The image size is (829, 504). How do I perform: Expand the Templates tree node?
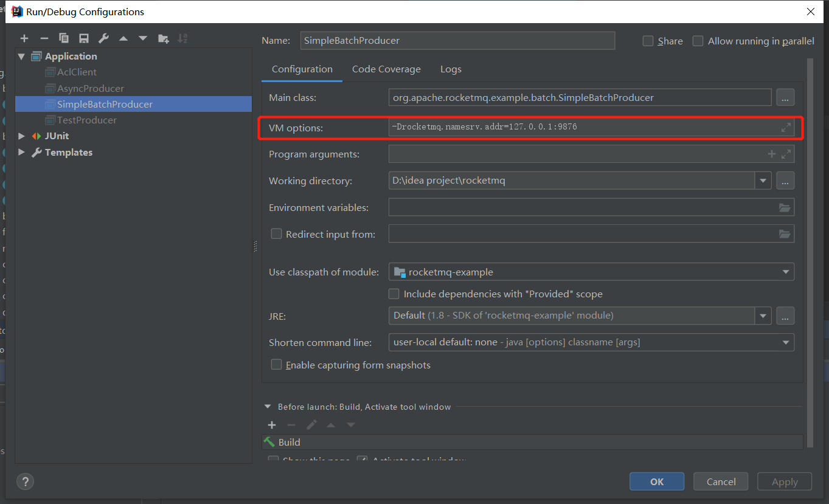(x=22, y=152)
